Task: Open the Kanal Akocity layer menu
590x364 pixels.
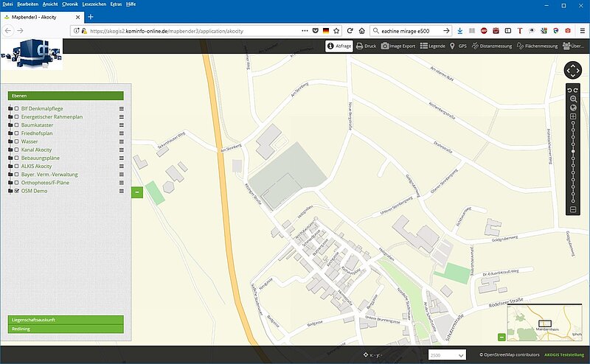Action: click(x=122, y=150)
